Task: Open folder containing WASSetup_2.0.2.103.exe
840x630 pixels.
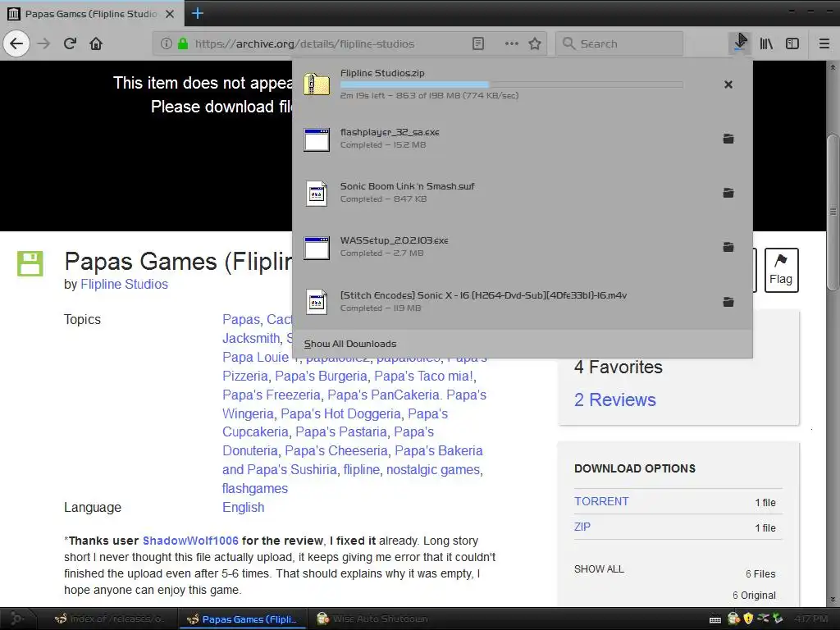Action: (x=728, y=247)
